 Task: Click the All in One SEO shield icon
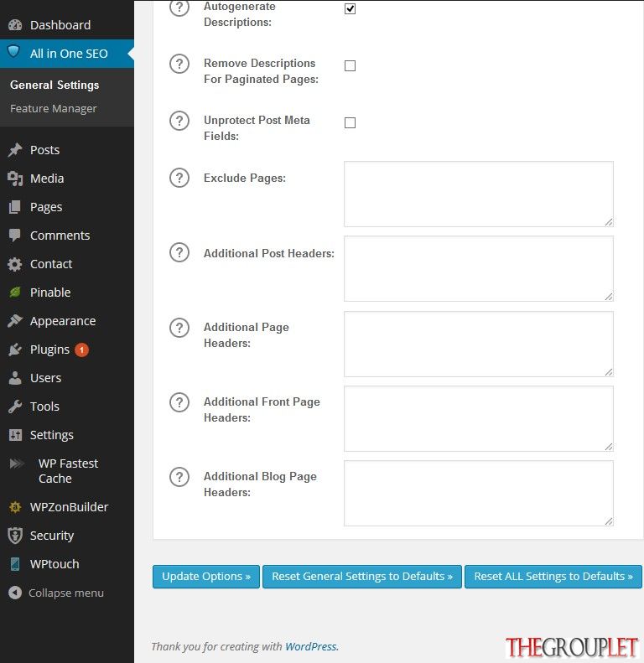point(14,52)
